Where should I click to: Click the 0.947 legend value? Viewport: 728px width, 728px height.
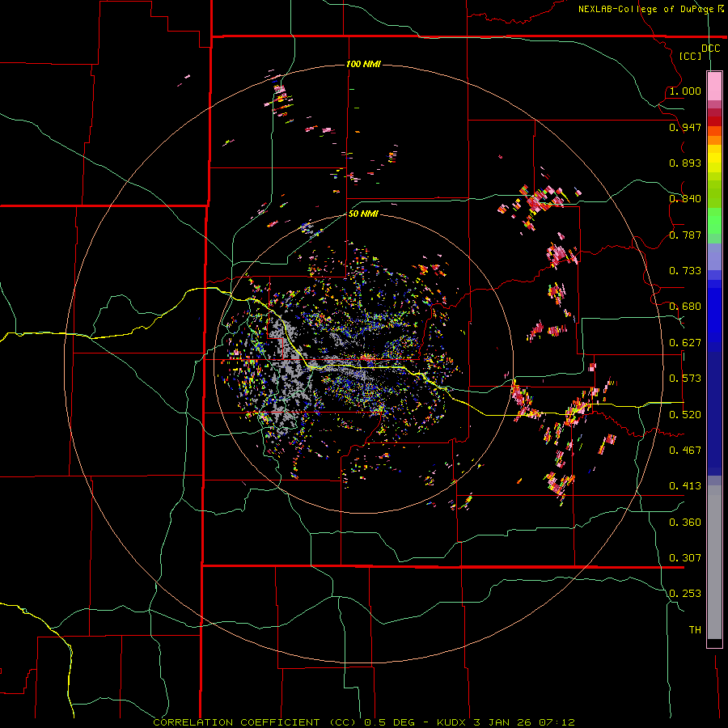click(685, 127)
